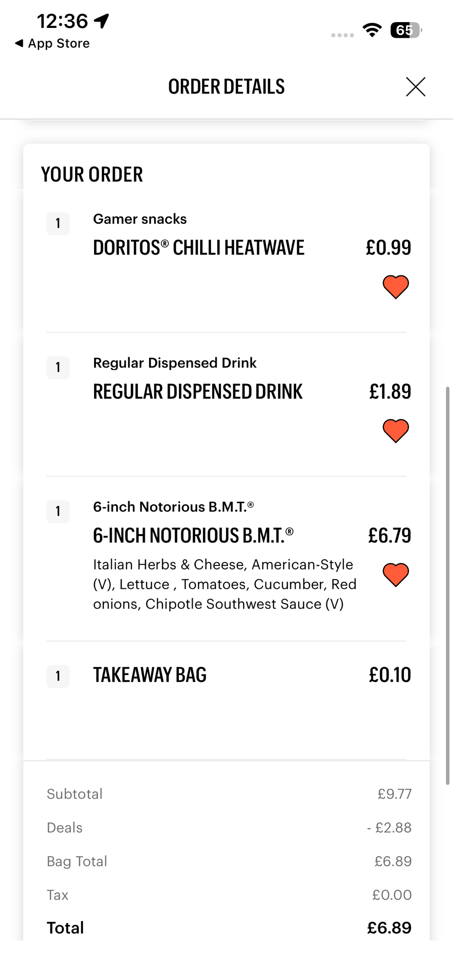The height and width of the screenshot is (980, 453).
Task: Close the Order Details screen
Action: pyautogui.click(x=415, y=87)
